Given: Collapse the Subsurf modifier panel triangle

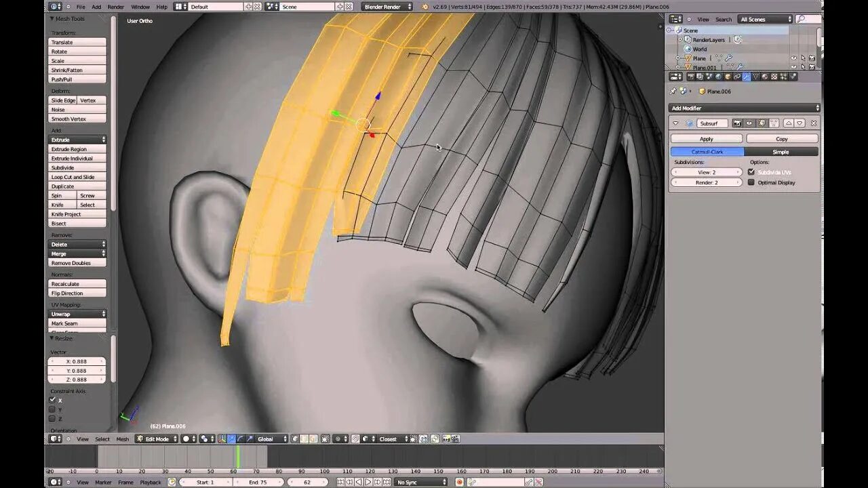Looking at the screenshot, I should 675,123.
